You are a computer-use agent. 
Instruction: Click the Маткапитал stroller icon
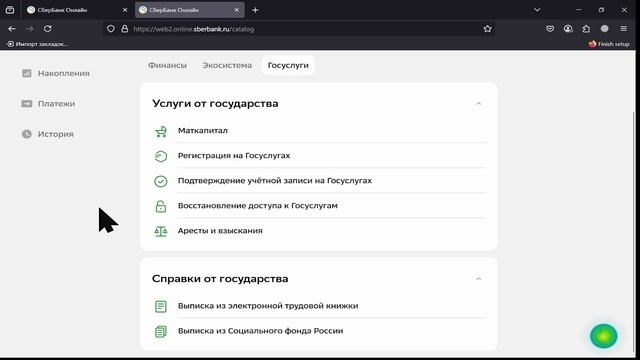(161, 131)
